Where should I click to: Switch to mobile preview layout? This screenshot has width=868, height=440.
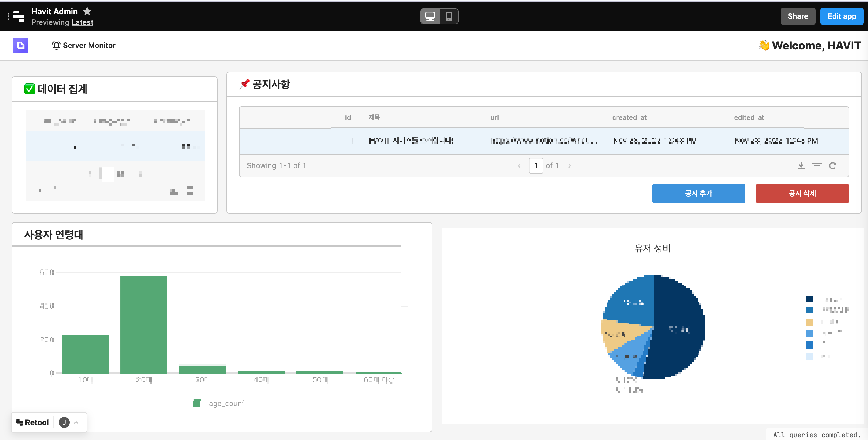(x=449, y=16)
